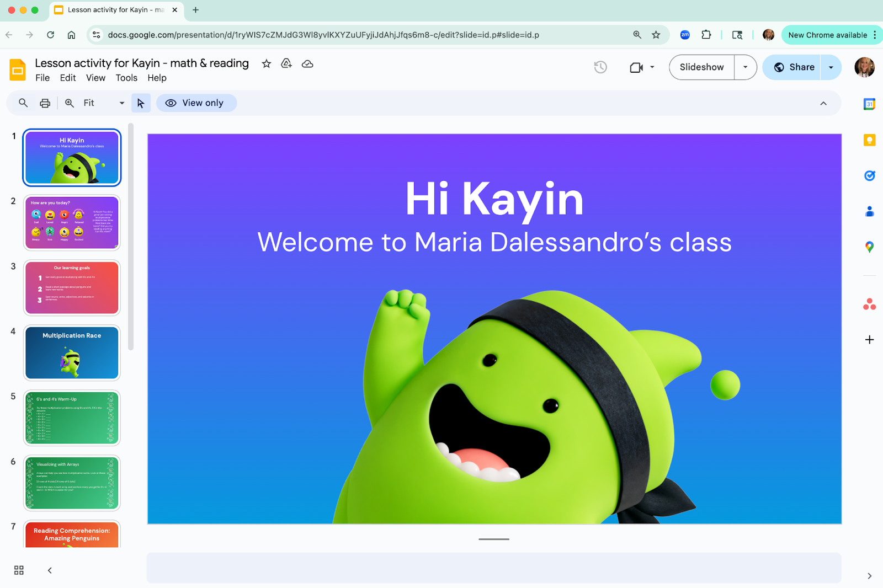Click the speaker notes area

point(494,568)
